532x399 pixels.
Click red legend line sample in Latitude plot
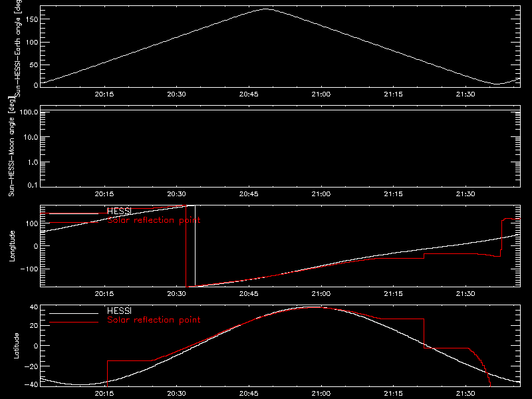coord(74,323)
